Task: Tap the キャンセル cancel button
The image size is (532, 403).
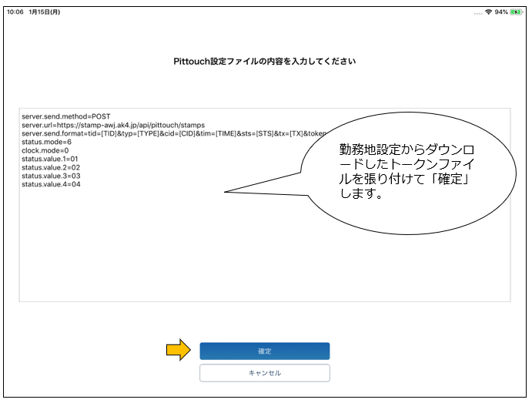Action: (x=265, y=373)
